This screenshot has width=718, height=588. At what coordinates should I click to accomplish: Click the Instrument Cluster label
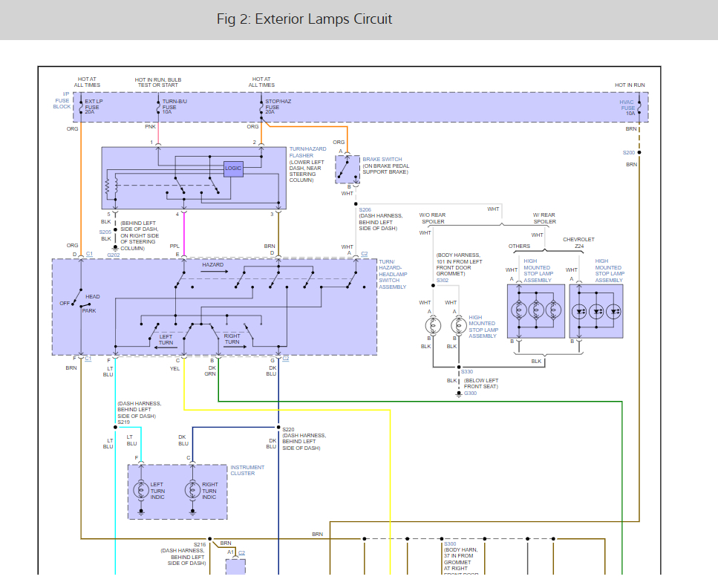tap(247, 470)
